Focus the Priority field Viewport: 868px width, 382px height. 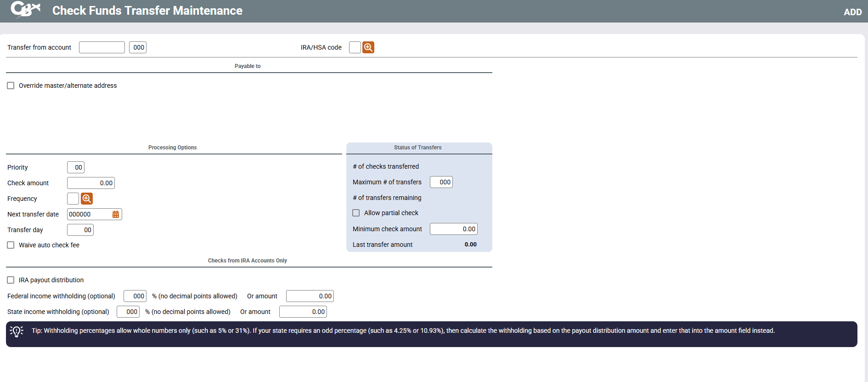point(76,167)
